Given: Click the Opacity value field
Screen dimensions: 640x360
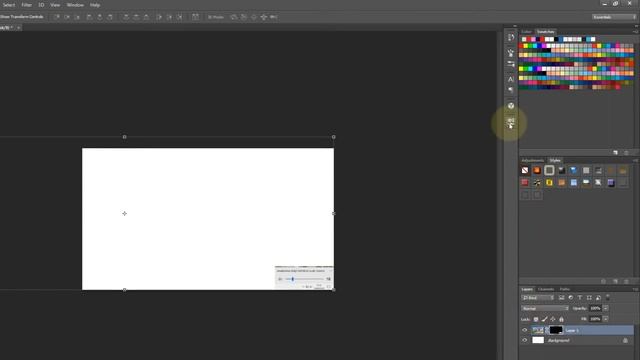Looking at the screenshot, I should click(x=596, y=309).
